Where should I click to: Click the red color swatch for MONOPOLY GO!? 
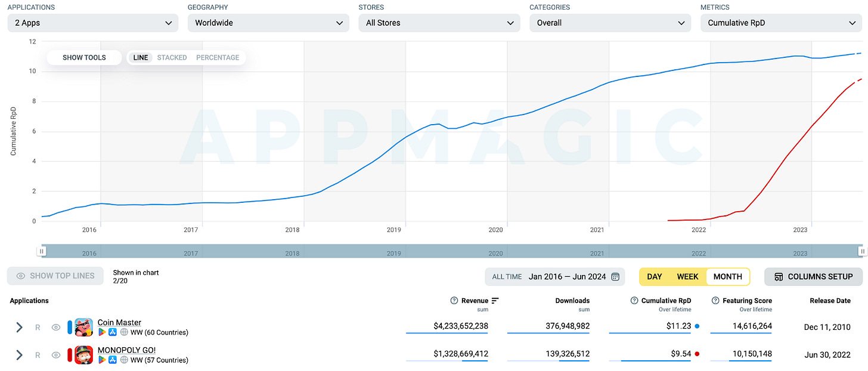[x=70, y=355]
